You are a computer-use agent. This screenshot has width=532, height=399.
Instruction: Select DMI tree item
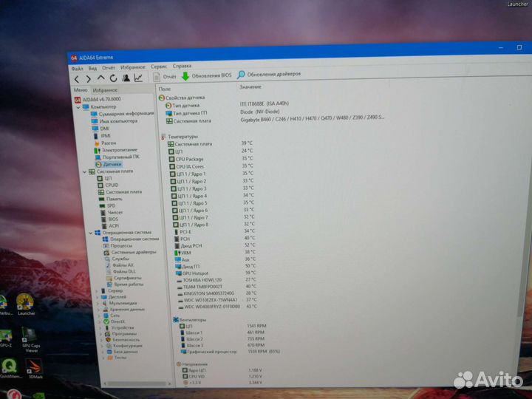(100, 129)
